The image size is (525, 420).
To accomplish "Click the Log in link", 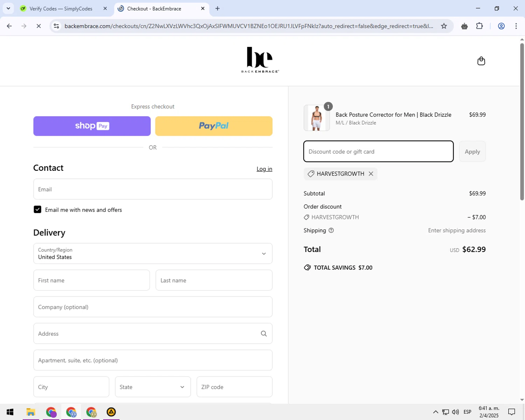I will pyautogui.click(x=264, y=169).
